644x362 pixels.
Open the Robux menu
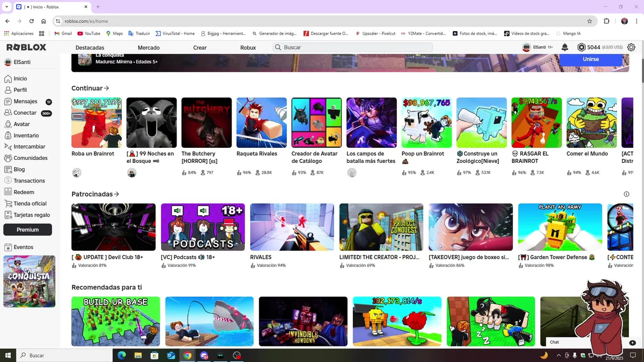(248, 48)
